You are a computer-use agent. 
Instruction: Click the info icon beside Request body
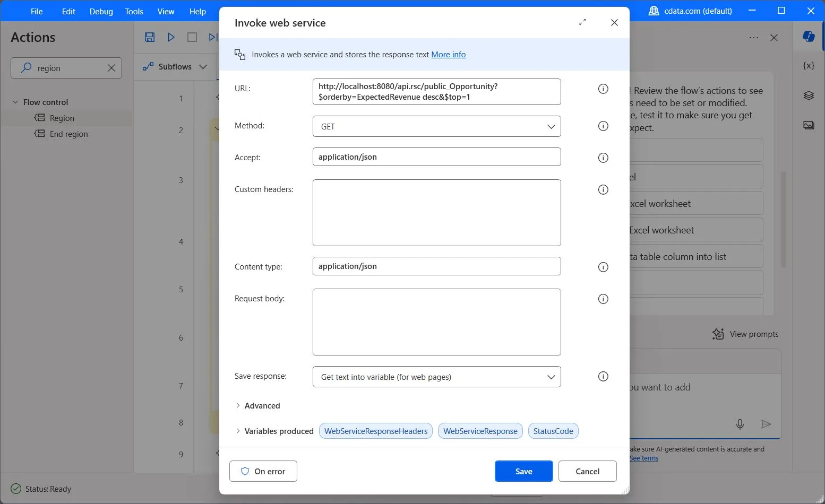603,299
